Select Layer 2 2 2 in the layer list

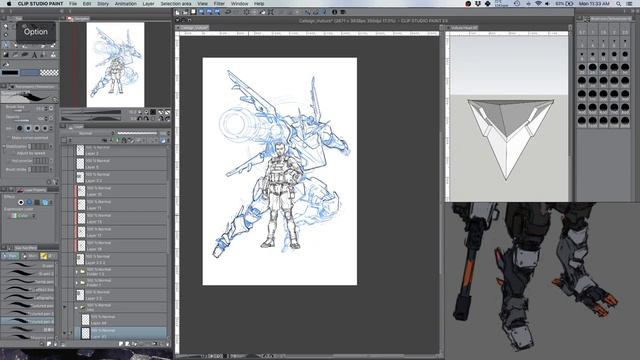tap(121, 259)
